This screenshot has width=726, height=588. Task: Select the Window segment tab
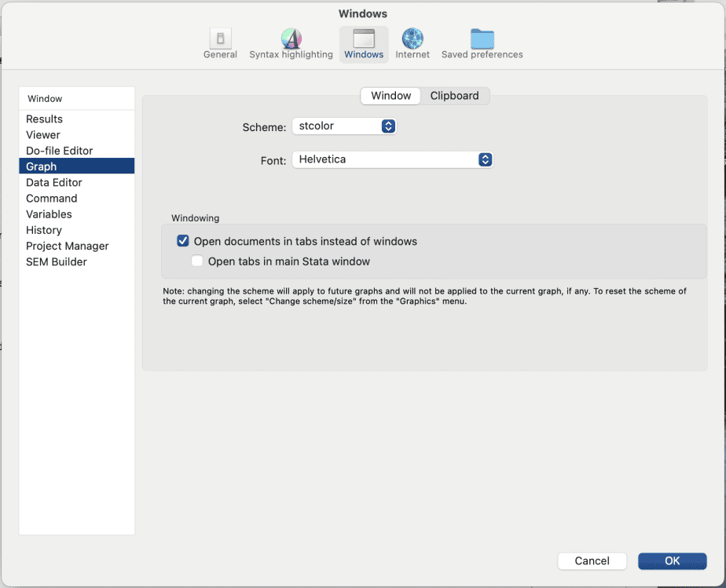point(390,96)
